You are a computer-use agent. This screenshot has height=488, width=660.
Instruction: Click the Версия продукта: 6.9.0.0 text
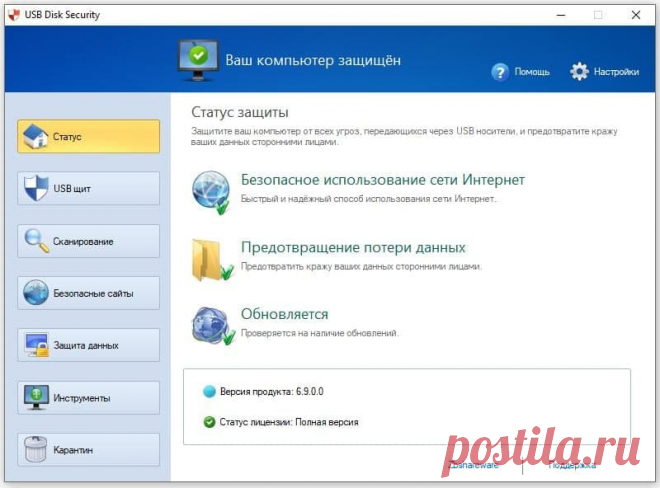coord(271,392)
